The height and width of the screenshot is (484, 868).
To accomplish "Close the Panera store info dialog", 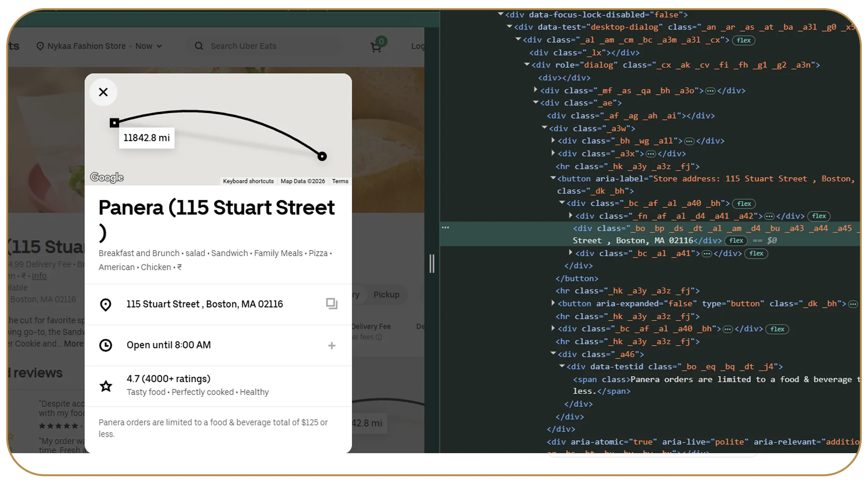I will click(103, 92).
